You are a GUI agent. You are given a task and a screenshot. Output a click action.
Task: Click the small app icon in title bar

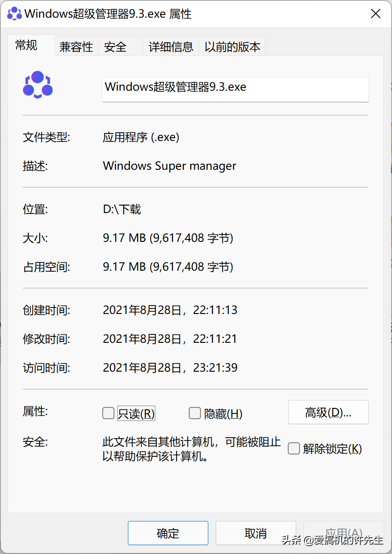point(14,13)
